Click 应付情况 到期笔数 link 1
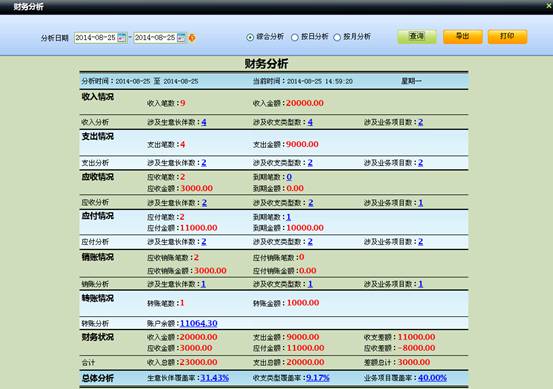 [288, 217]
